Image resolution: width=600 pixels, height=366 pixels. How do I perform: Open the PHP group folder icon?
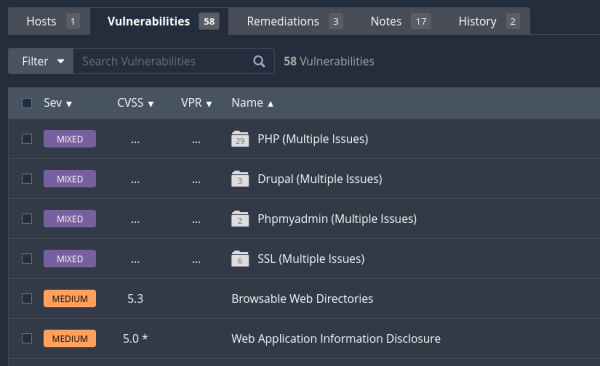tap(240, 139)
